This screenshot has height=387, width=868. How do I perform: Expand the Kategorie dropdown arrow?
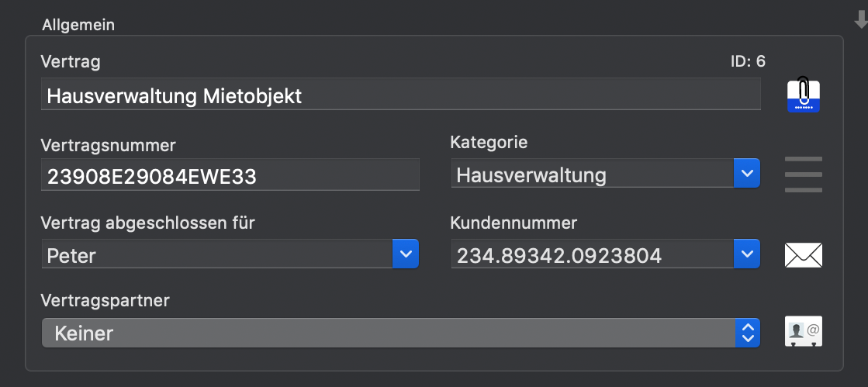747,173
